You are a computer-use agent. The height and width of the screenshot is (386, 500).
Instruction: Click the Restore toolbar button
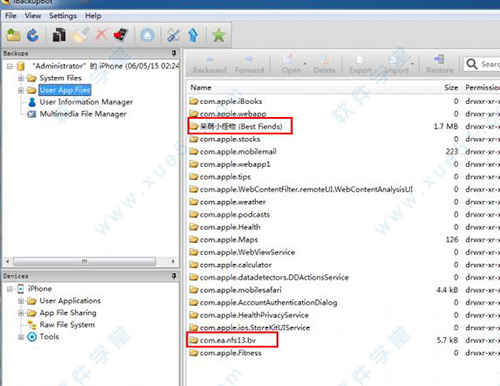tap(440, 65)
